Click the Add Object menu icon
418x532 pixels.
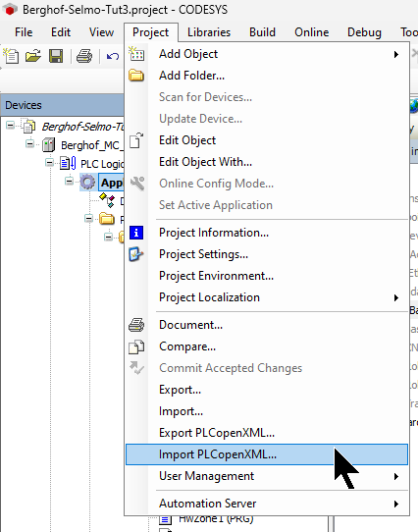point(136,54)
